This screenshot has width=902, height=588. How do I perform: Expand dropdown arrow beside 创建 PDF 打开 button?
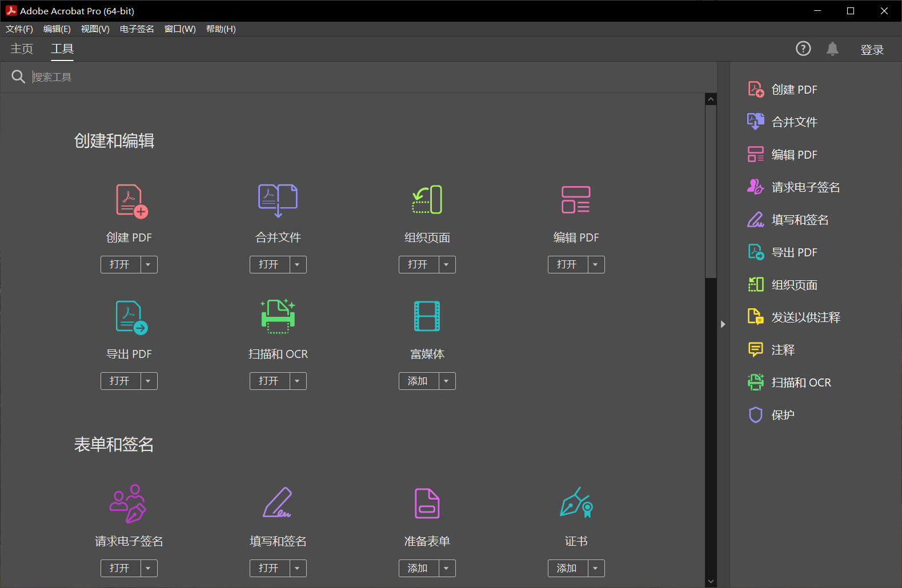(x=149, y=265)
